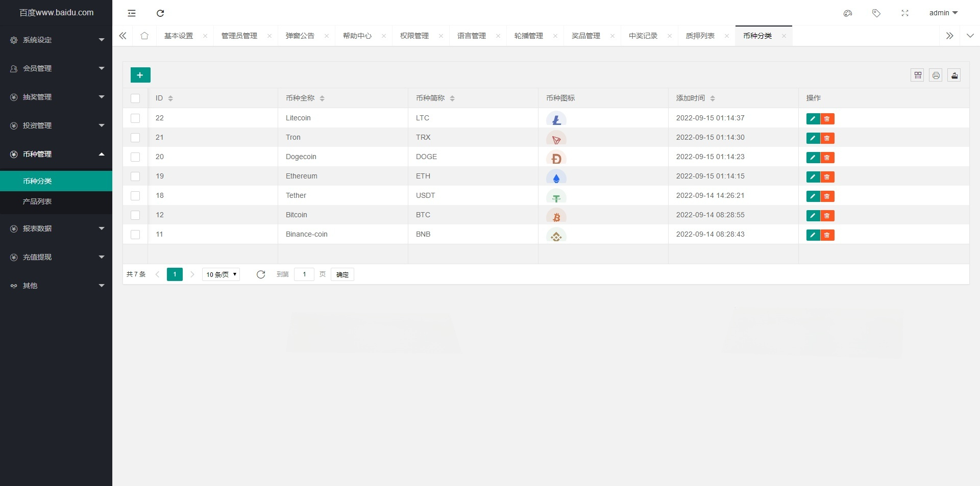
Task: Select all rows with the header checkbox
Action: pos(135,98)
